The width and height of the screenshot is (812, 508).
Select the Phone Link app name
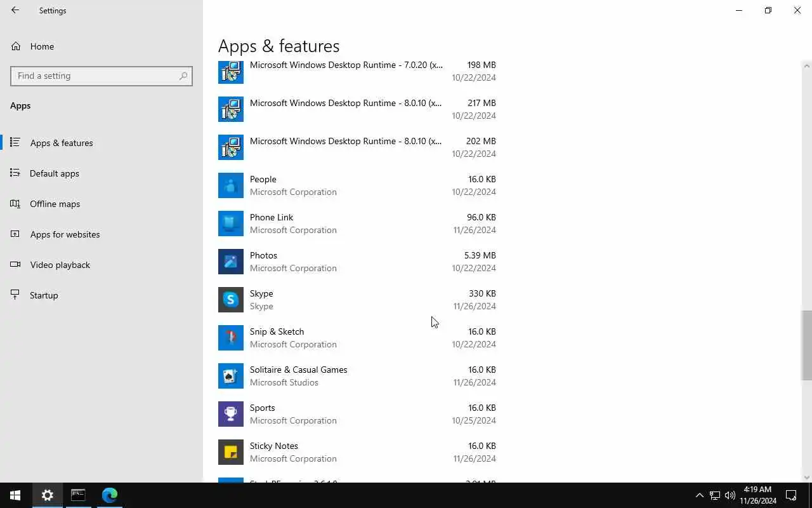click(x=272, y=217)
